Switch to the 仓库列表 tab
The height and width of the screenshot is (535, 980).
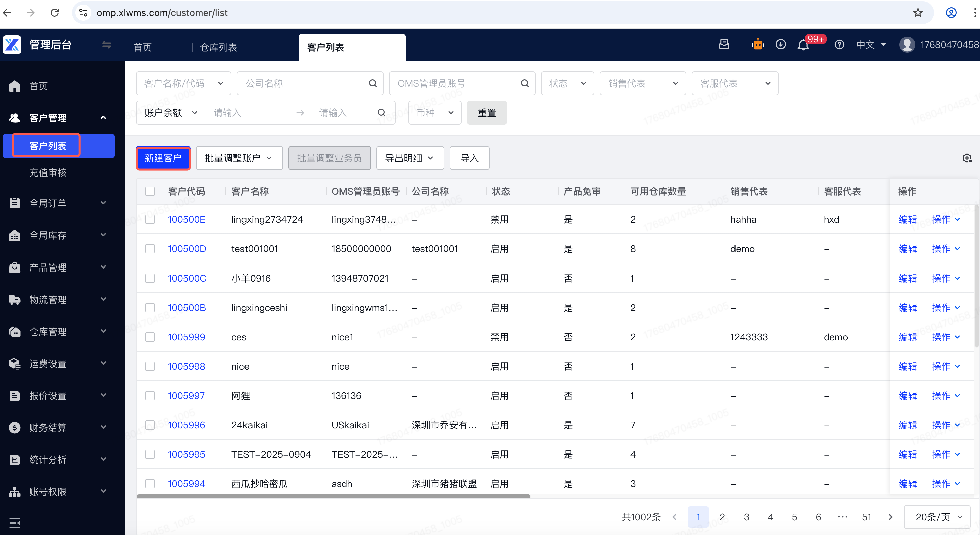click(x=219, y=48)
